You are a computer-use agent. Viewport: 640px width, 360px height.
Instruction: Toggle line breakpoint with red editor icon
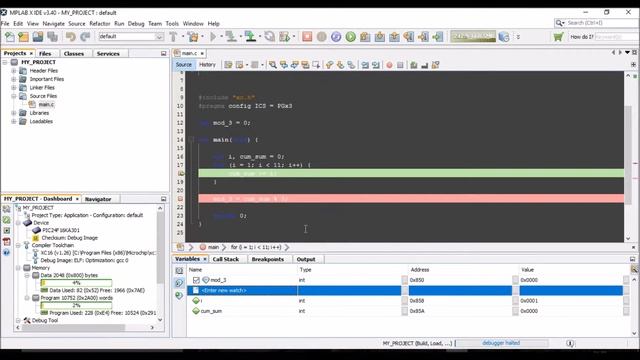(389, 65)
